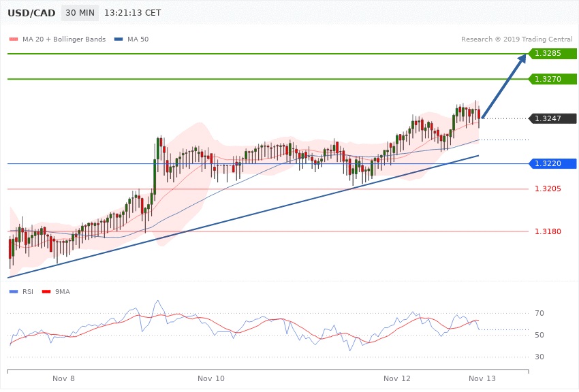Click the RSI 70 axis label
Viewport: 579px width, 392px height.
(539, 314)
